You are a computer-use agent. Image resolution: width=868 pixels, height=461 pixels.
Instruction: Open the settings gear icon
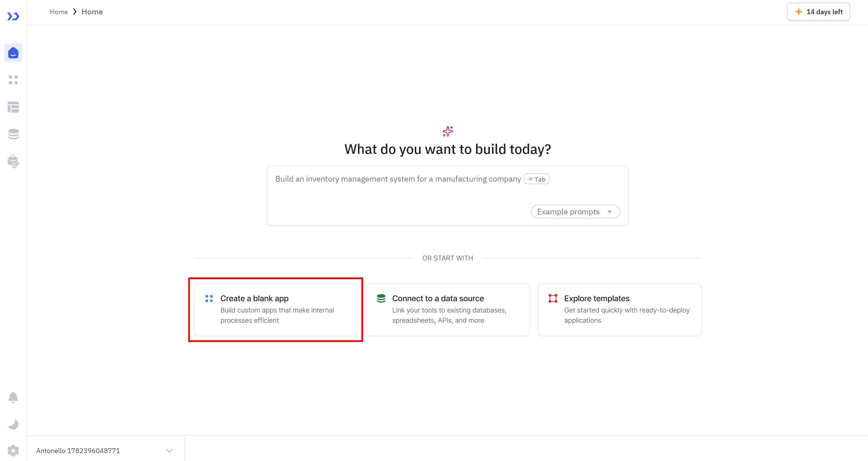[x=13, y=451]
